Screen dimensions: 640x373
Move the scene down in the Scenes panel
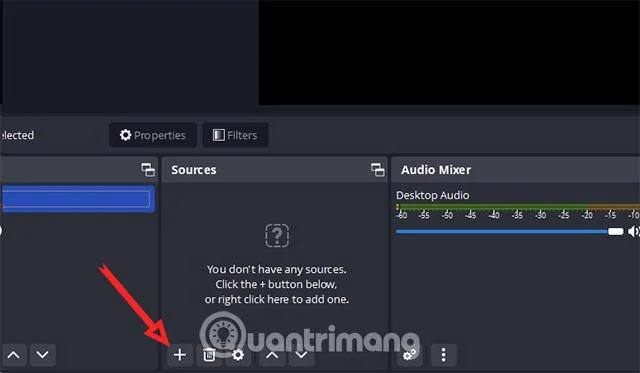tap(42, 355)
